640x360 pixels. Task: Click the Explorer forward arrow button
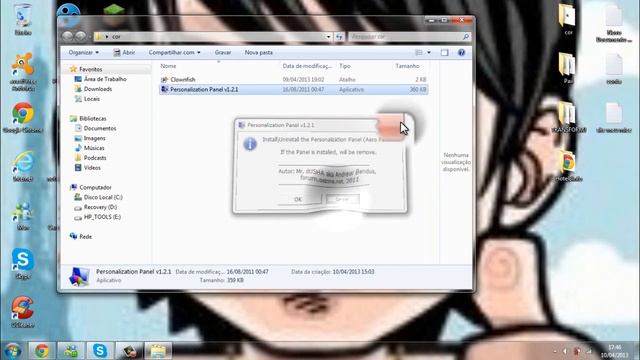pyautogui.click(x=81, y=36)
